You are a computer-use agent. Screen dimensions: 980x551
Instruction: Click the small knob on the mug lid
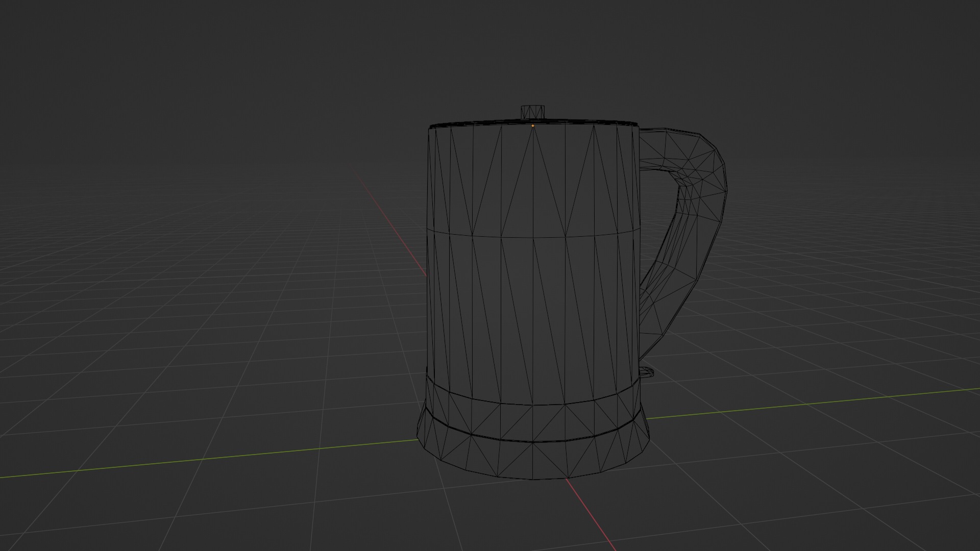pos(533,112)
